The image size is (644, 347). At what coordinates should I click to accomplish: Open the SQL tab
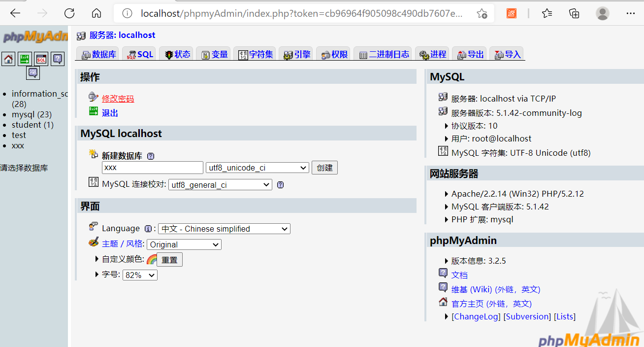(x=139, y=54)
